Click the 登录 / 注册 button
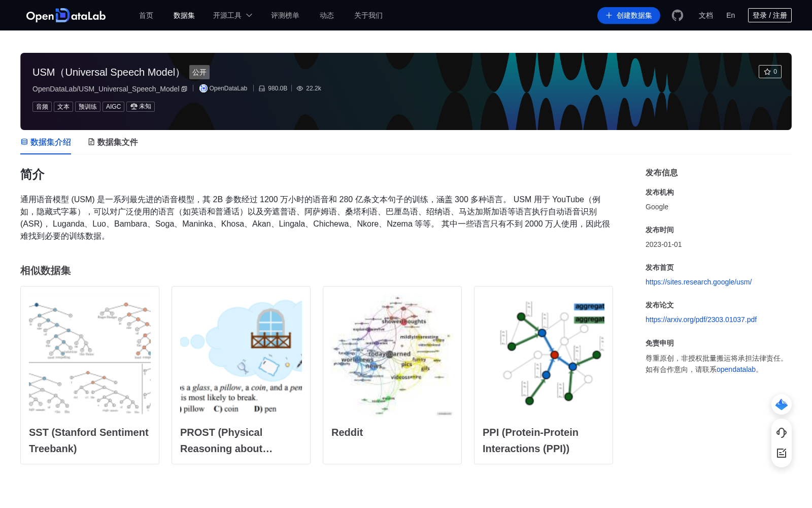 (x=770, y=15)
